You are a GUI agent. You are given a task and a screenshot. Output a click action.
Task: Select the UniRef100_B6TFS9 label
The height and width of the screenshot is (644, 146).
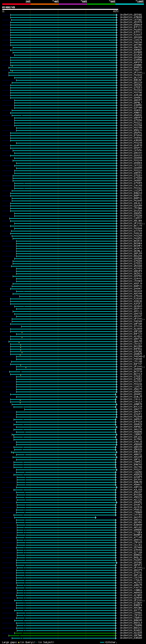pyautogui.click(x=131, y=371)
